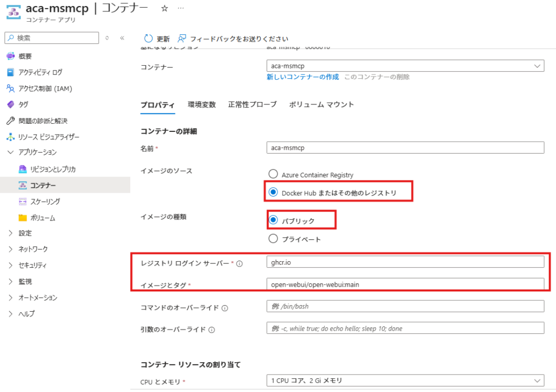Select Docker Hub またはその他のレジストリ option
Viewport: 556px width, 392px height.
[273, 192]
